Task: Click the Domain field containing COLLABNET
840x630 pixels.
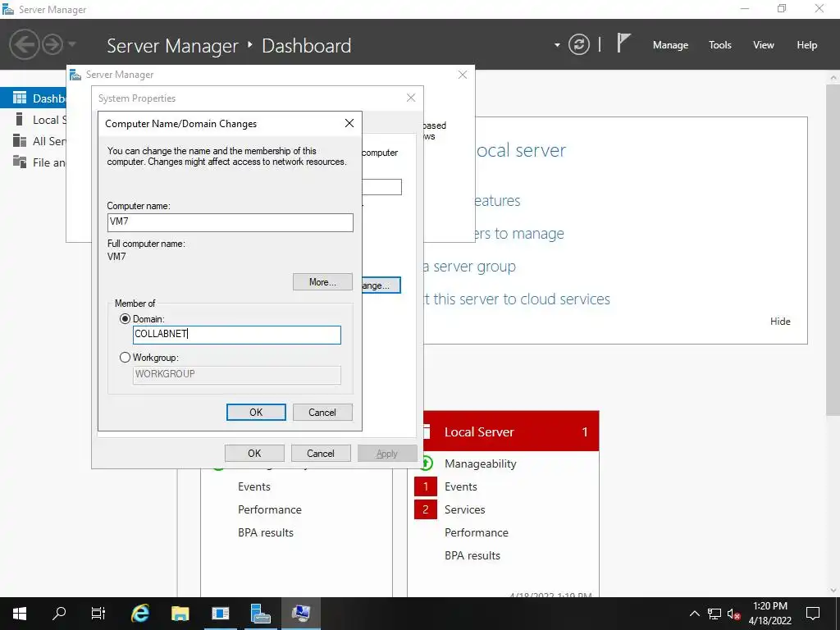Action: click(237, 335)
